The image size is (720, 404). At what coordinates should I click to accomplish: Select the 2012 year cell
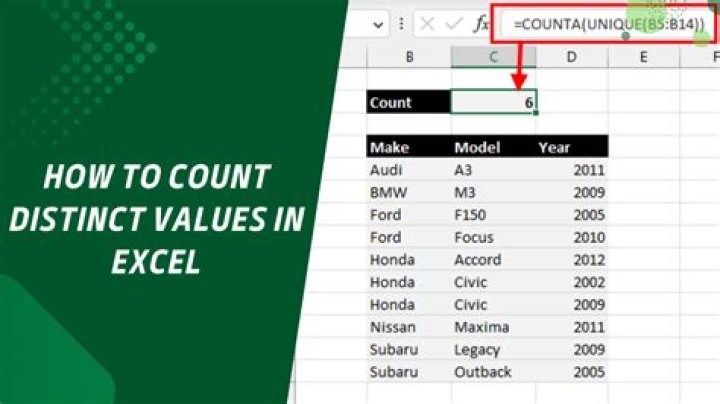[572, 260]
